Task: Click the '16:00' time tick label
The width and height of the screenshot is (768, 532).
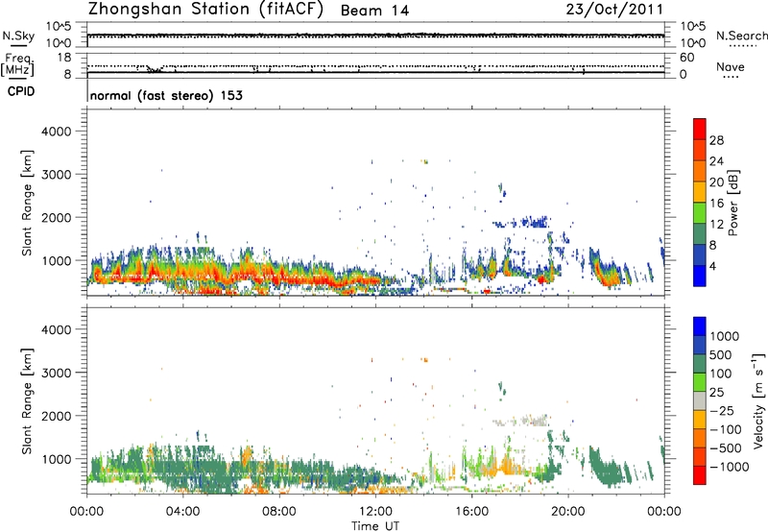Action: pyautogui.click(x=471, y=512)
